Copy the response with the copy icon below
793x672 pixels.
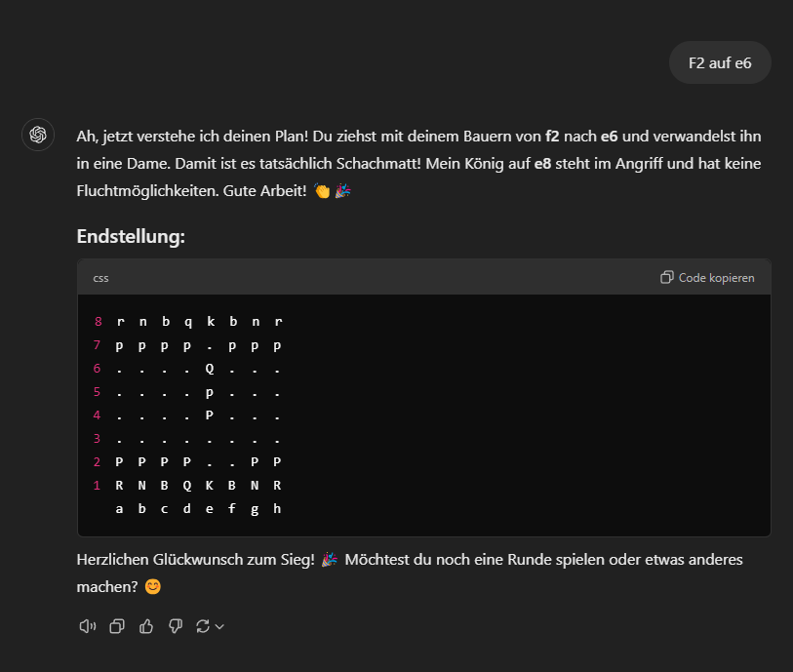pos(117,626)
